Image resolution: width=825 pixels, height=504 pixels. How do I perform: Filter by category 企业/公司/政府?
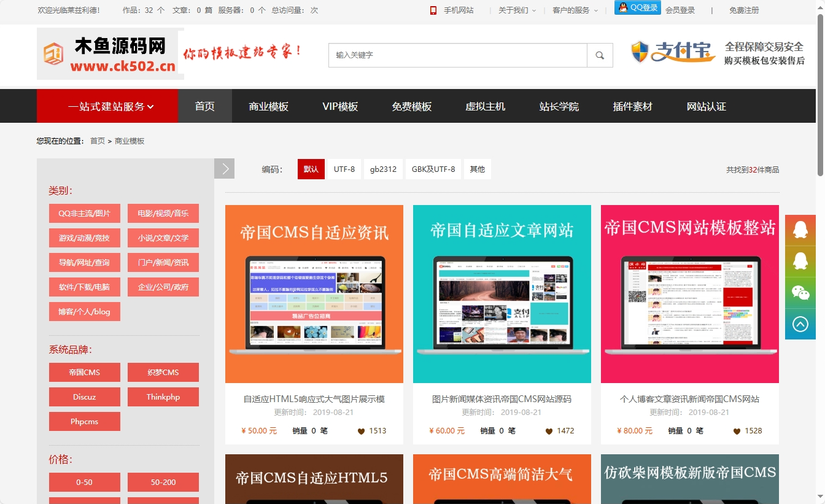(x=163, y=287)
